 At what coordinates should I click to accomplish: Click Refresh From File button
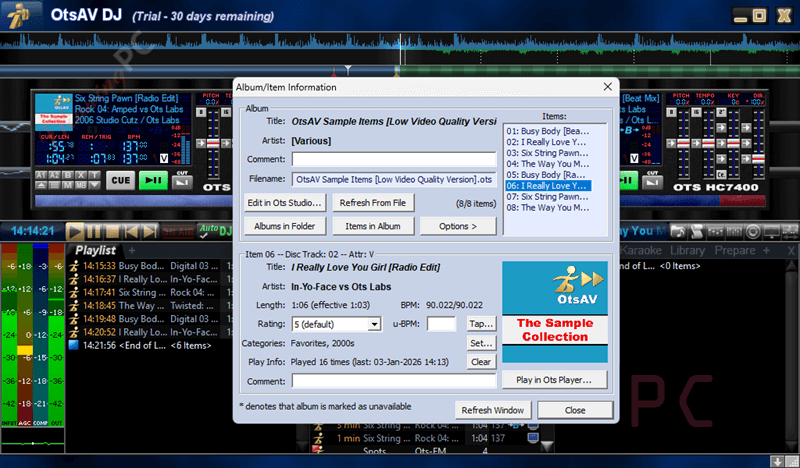(x=373, y=203)
